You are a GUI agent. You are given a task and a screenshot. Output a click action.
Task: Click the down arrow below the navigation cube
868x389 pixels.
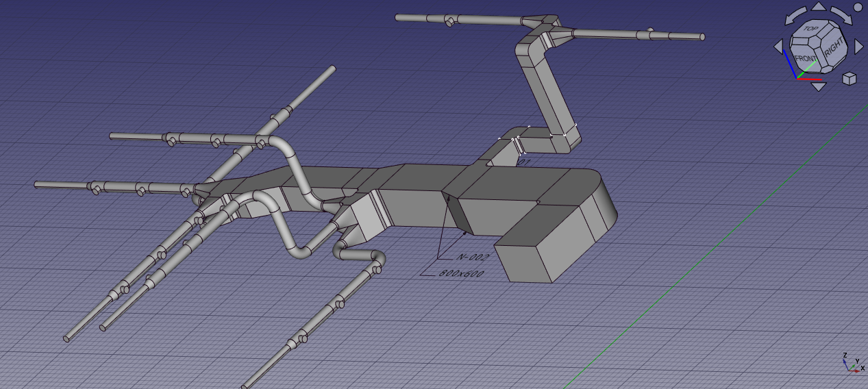tap(819, 86)
